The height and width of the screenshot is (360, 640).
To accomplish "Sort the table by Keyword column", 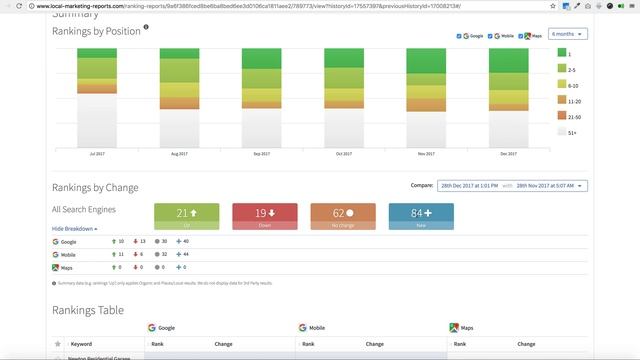I will (81, 344).
